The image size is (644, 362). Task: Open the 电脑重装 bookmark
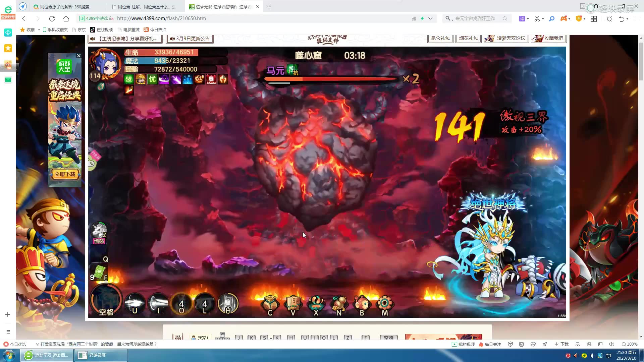click(x=128, y=30)
